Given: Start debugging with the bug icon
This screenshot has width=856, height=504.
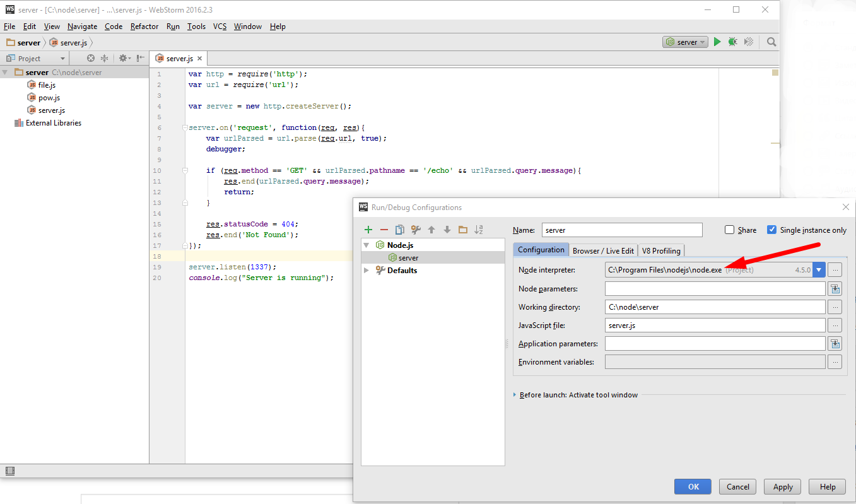Looking at the screenshot, I should 732,42.
